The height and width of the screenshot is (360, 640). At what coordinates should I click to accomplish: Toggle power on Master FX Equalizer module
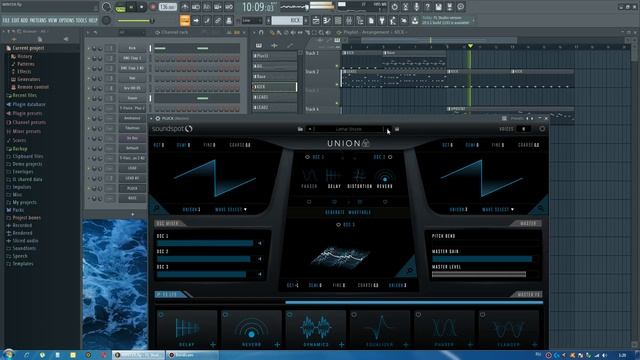[x=354, y=315]
